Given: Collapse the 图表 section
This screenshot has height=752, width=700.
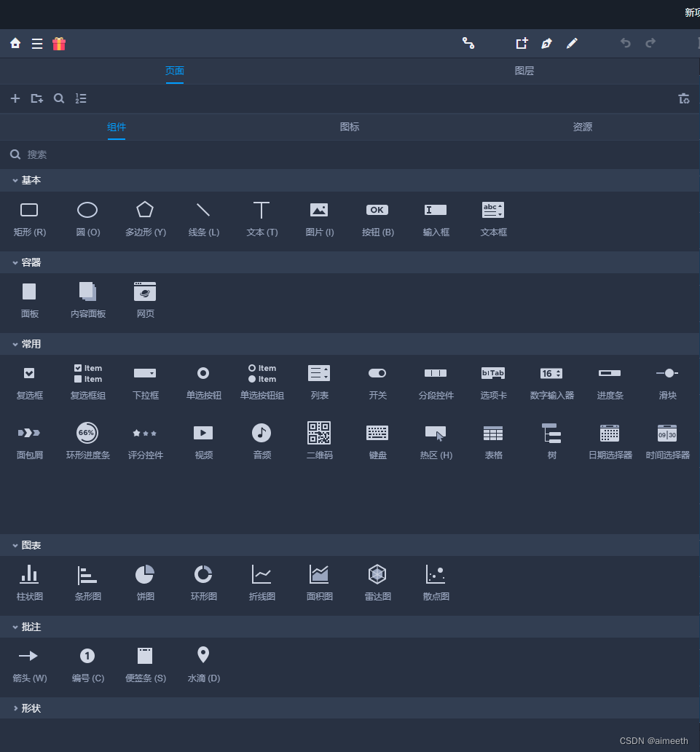Looking at the screenshot, I should 350,545.
